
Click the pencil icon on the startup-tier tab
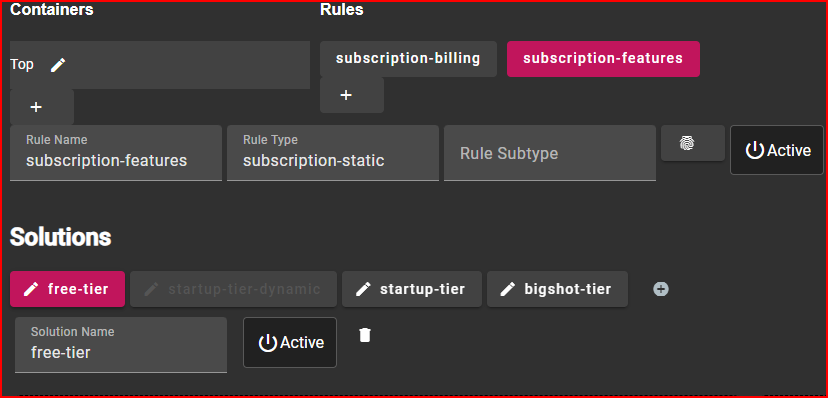(x=363, y=289)
